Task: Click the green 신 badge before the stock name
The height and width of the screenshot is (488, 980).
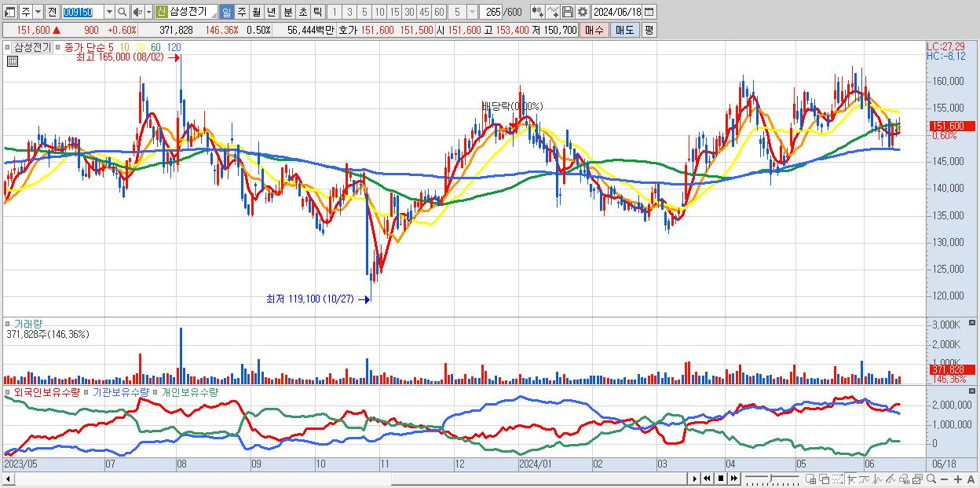Action: [161, 12]
